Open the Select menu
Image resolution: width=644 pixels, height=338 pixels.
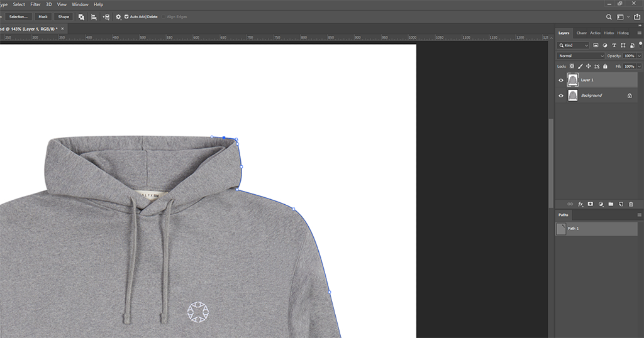click(x=19, y=4)
